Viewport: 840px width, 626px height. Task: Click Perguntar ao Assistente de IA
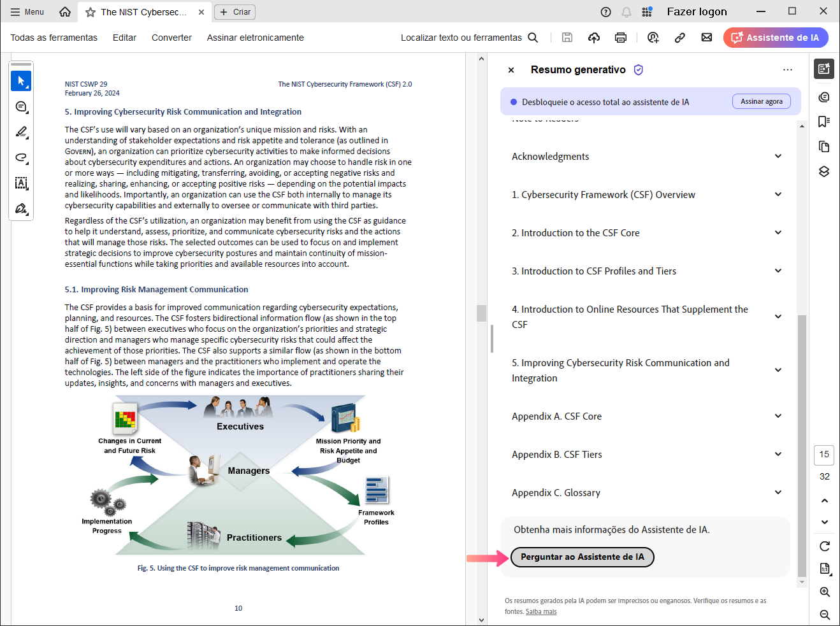tap(583, 557)
